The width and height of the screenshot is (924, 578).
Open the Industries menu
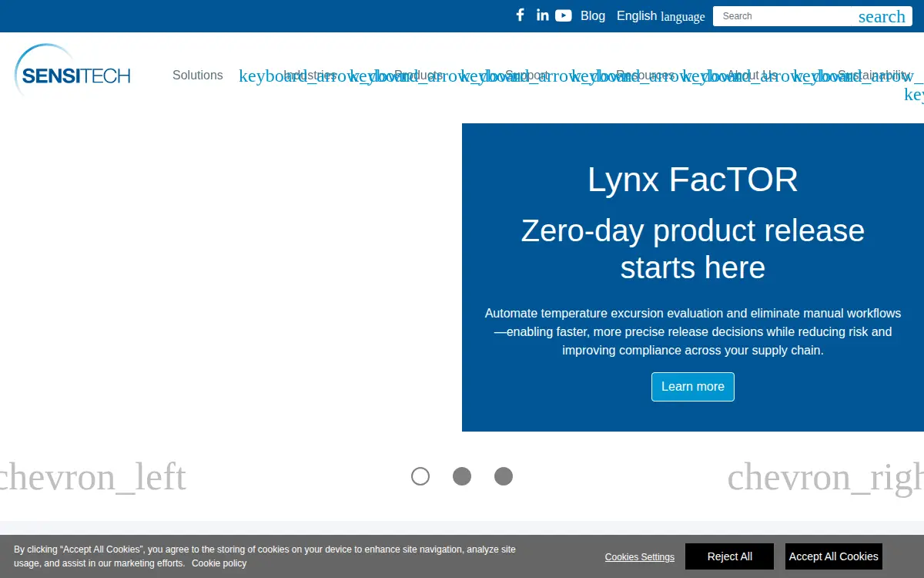[310, 76]
